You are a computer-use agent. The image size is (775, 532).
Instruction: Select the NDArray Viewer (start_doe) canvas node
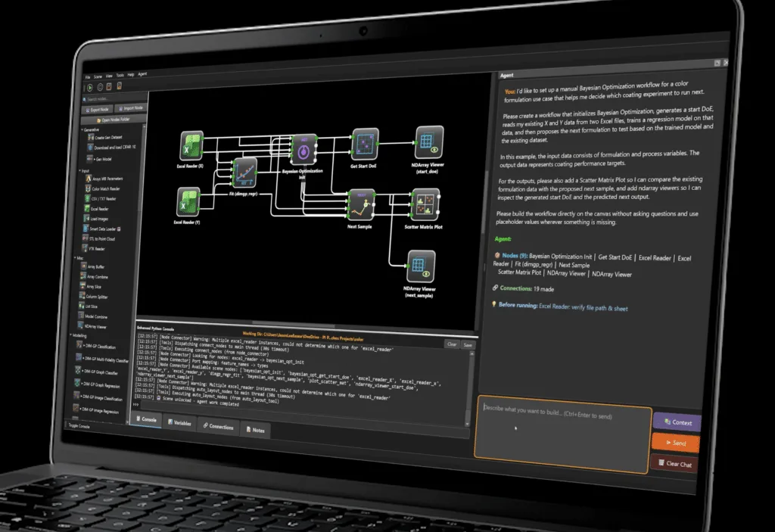pyautogui.click(x=429, y=142)
